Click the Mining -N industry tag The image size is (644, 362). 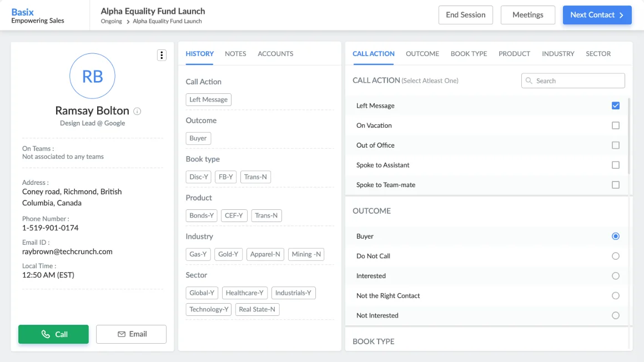[x=306, y=254]
